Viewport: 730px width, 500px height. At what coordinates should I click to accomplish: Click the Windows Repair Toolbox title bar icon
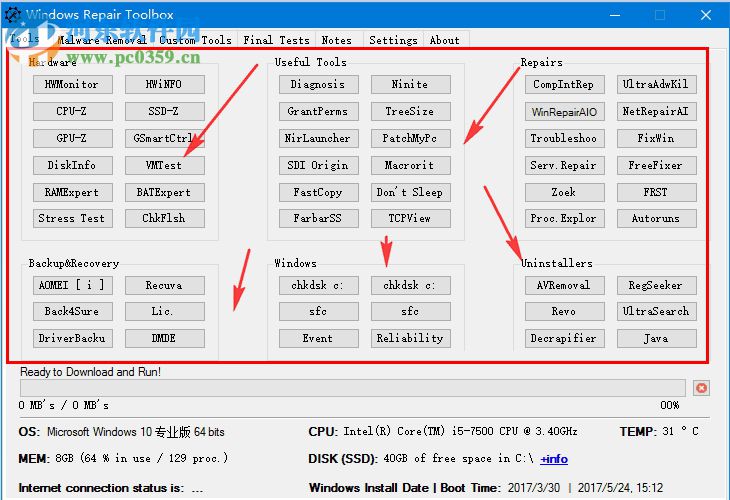pos(13,14)
